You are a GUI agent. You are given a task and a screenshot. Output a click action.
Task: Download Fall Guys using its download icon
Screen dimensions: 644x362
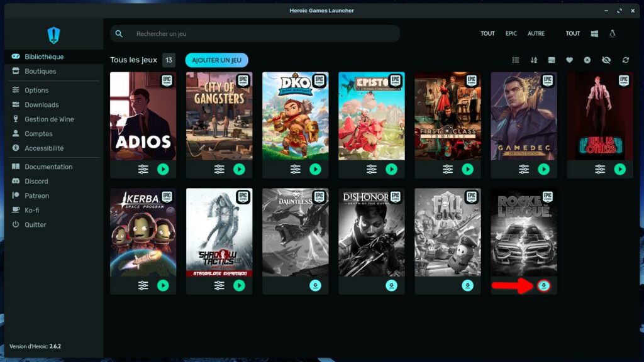(x=467, y=285)
